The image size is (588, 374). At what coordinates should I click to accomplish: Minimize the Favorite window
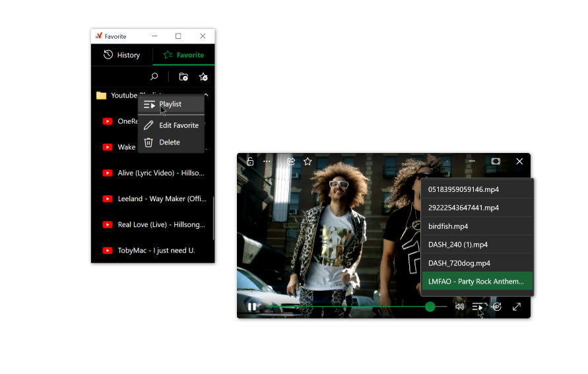(154, 36)
